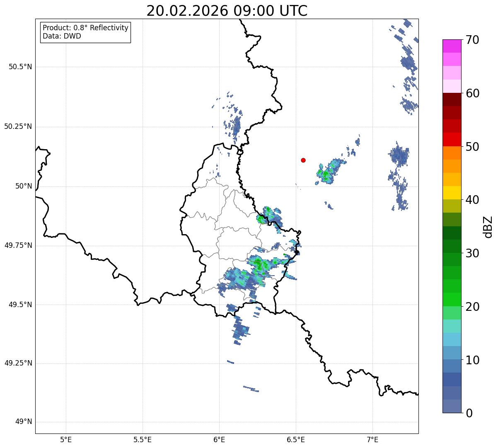498x448 pixels.
Task: Click the "Product: 0.8° Reflectivity" text
Action: point(85,28)
